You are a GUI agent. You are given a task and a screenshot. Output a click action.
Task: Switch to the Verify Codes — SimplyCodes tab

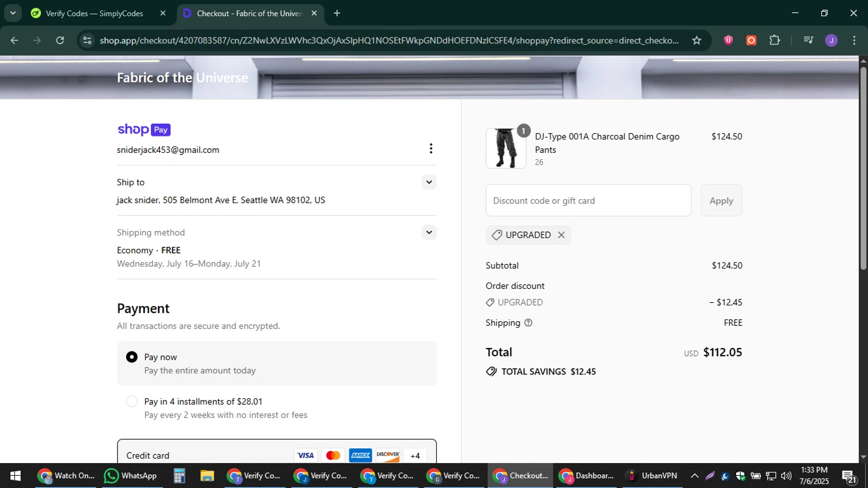coord(93,13)
